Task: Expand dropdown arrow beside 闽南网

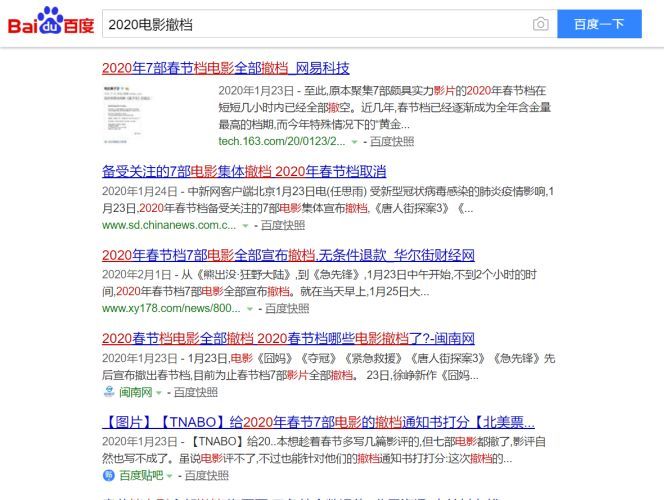Action: (x=159, y=393)
